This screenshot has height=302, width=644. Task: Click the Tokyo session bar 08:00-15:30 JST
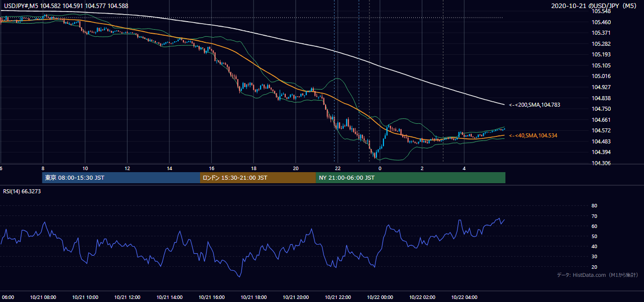tap(121, 178)
